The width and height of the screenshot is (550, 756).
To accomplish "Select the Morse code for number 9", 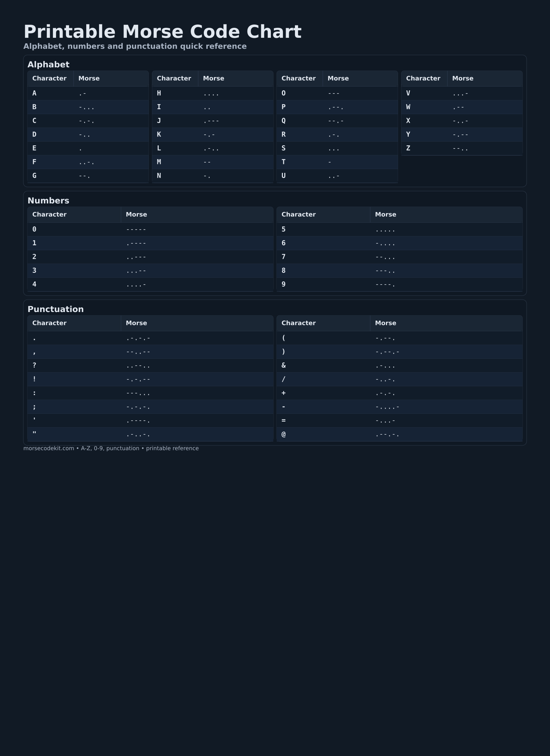I will click(x=385, y=284).
